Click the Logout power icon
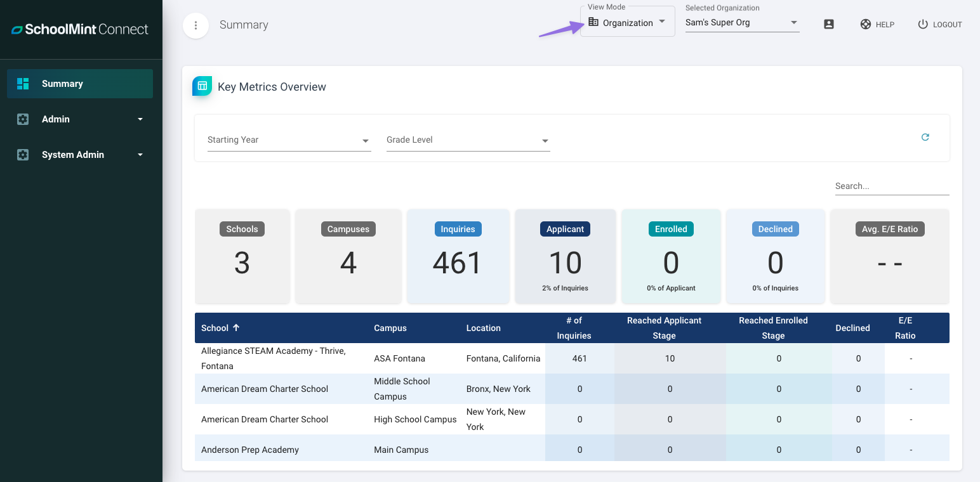Viewport: 980px width, 482px height. pyautogui.click(x=923, y=24)
